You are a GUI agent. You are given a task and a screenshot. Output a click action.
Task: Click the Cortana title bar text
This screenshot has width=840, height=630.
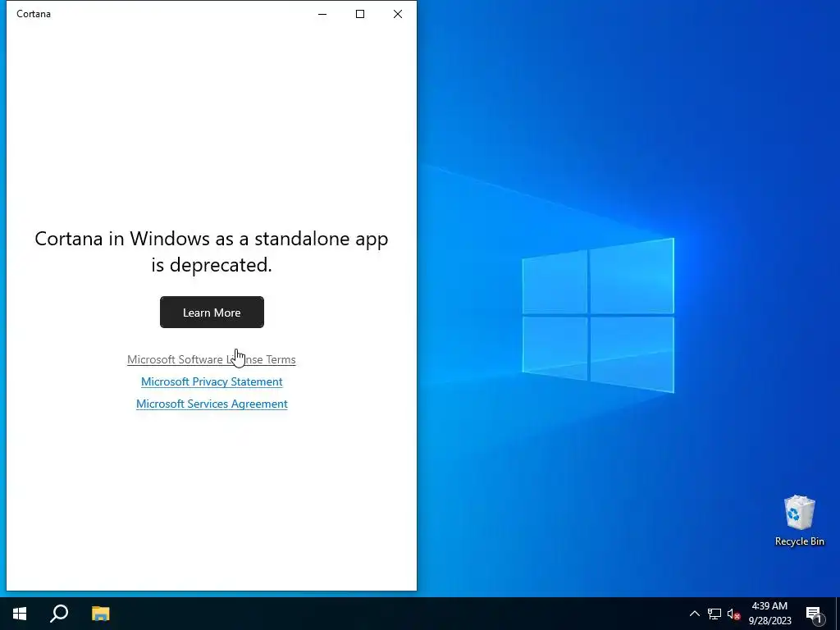coord(34,14)
